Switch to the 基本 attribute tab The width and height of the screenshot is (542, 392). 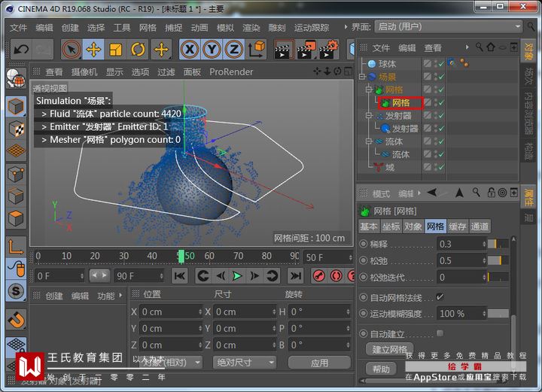point(369,226)
